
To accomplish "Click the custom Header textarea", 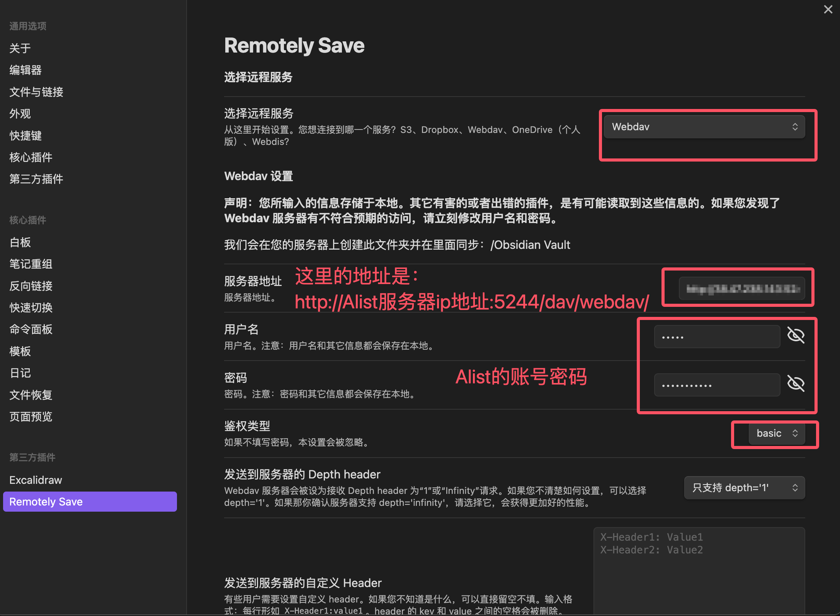I will [x=699, y=571].
